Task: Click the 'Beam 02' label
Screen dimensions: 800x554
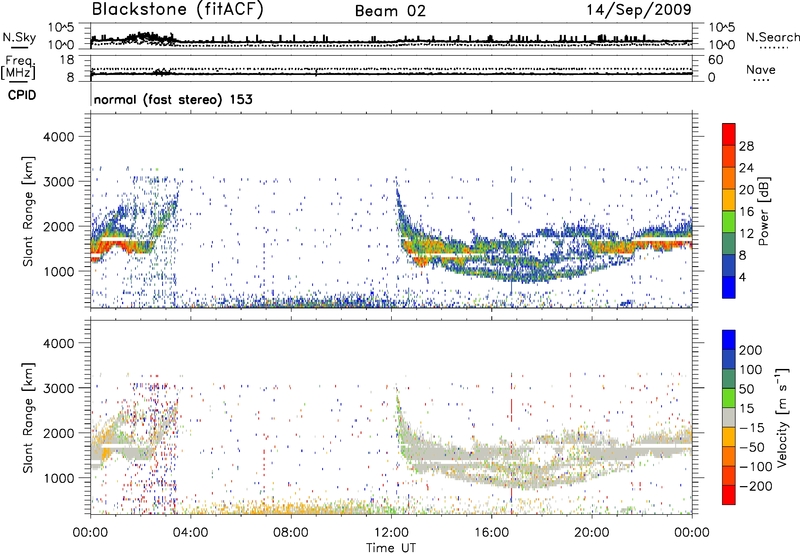Action: coord(390,11)
